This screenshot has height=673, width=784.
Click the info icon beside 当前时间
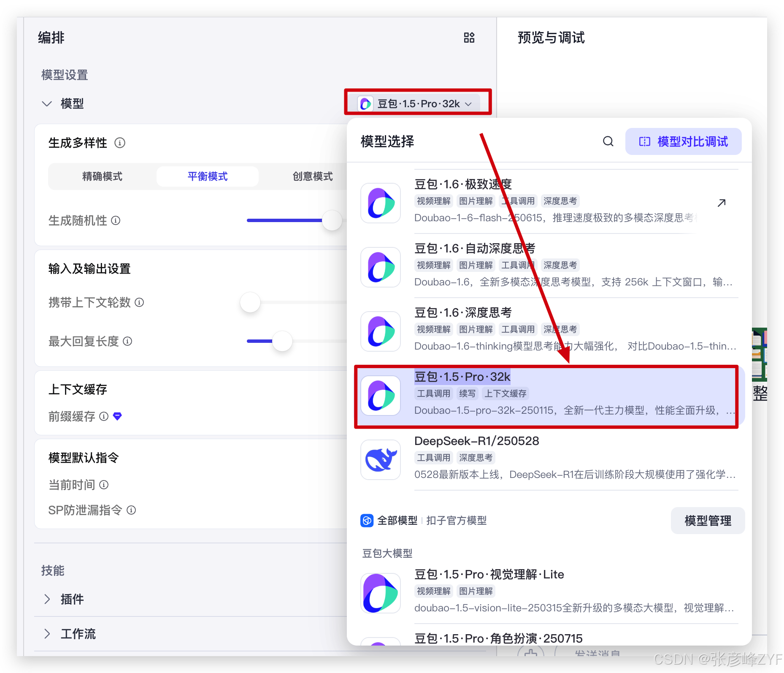point(104,485)
